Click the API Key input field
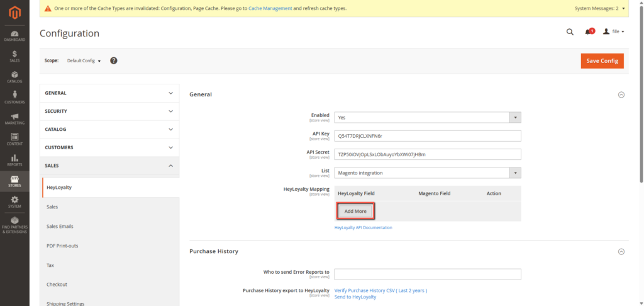The height and width of the screenshot is (306, 644). coord(428,136)
